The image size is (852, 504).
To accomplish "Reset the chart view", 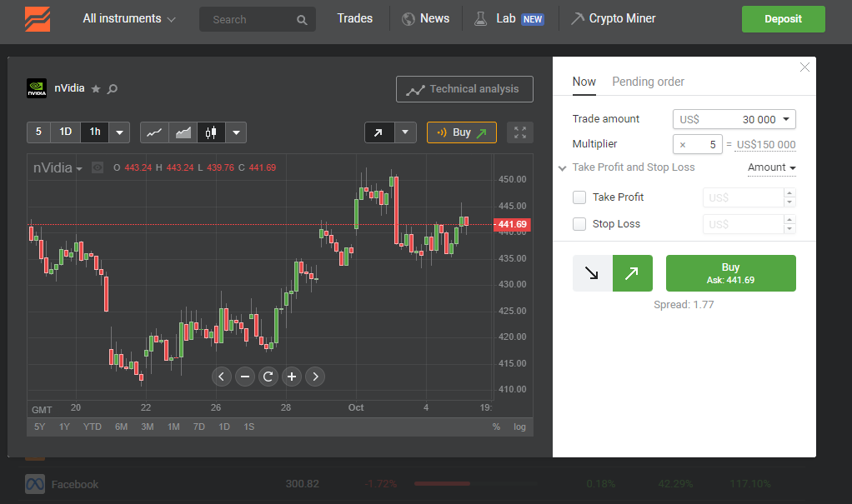I will tap(268, 377).
